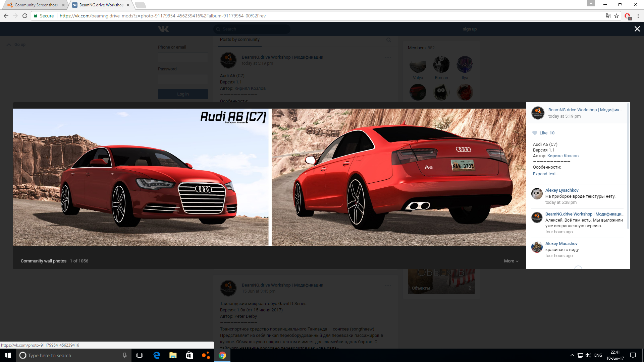
Task: Switch to the BeamNG.drive Workshop tab
Action: [101, 5]
